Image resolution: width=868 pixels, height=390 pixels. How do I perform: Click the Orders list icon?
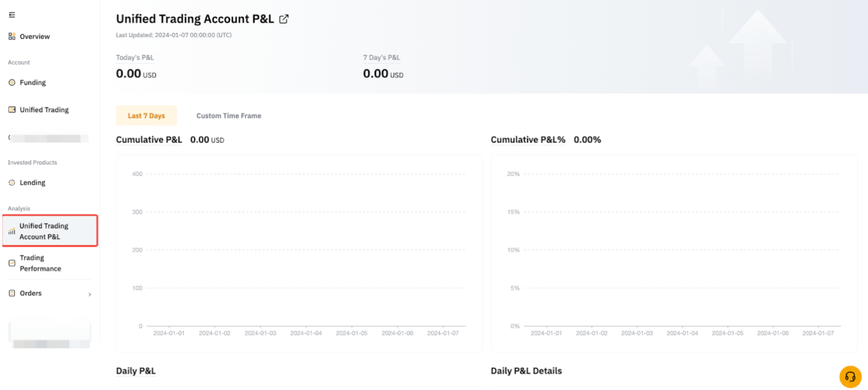(x=12, y=293)
